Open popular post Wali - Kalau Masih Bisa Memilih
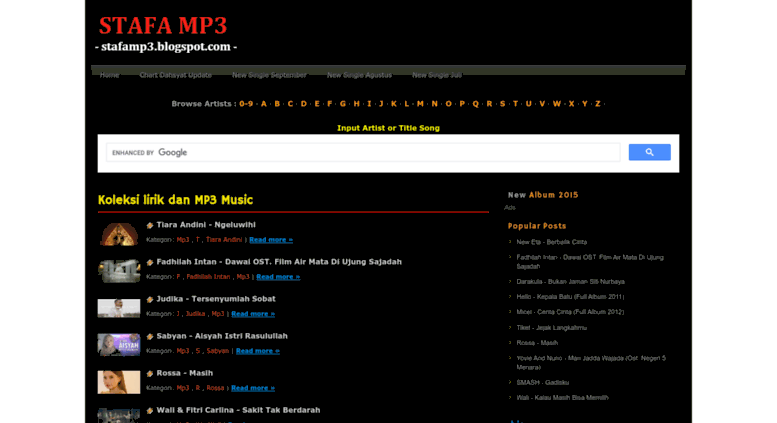 [x=562, y=398]
